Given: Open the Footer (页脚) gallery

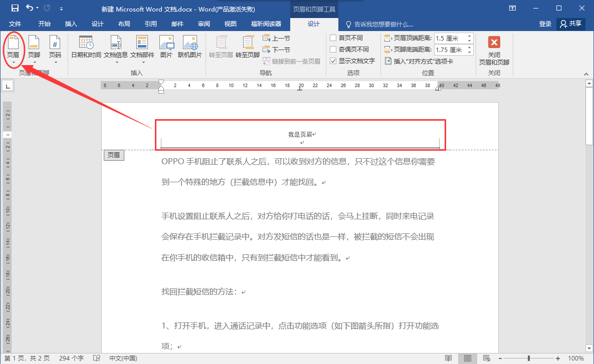Looking at the screenshot, I should 34,49.
